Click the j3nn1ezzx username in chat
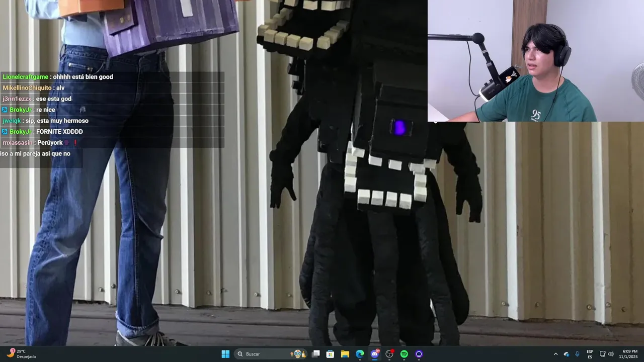The height and width of the screenshot is (362, 644). point(17,99)
